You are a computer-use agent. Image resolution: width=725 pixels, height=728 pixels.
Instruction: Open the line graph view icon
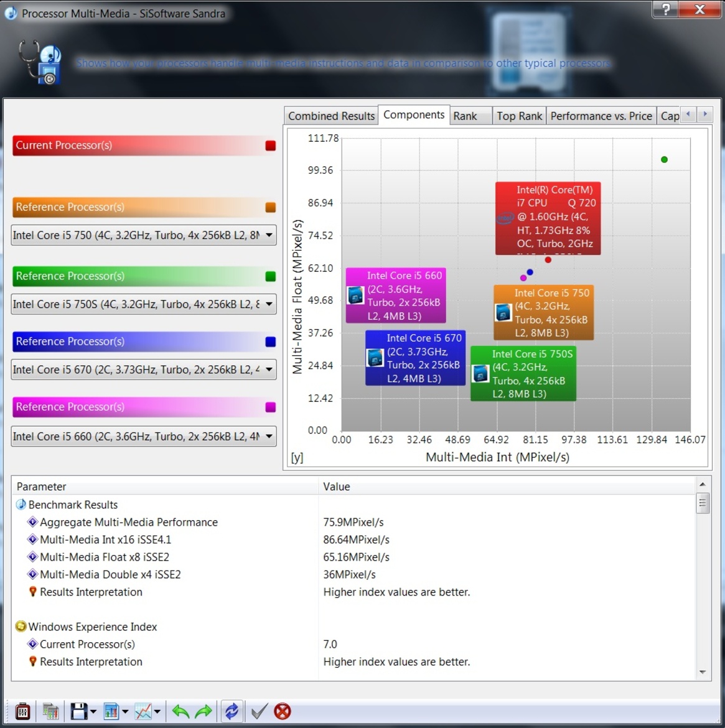[x=143, y=711]
